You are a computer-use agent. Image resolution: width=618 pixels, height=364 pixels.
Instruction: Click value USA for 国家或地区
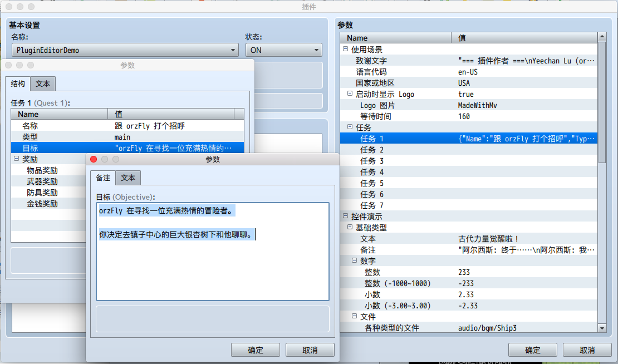464,83
